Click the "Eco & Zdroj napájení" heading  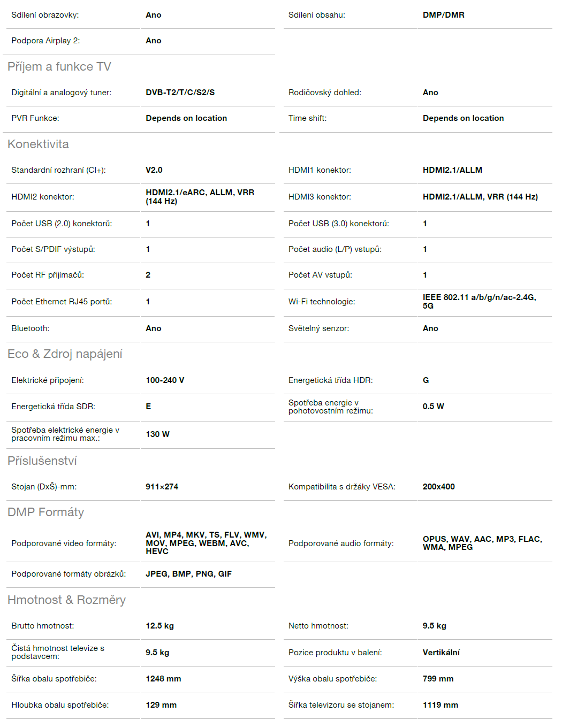(65, 354)
